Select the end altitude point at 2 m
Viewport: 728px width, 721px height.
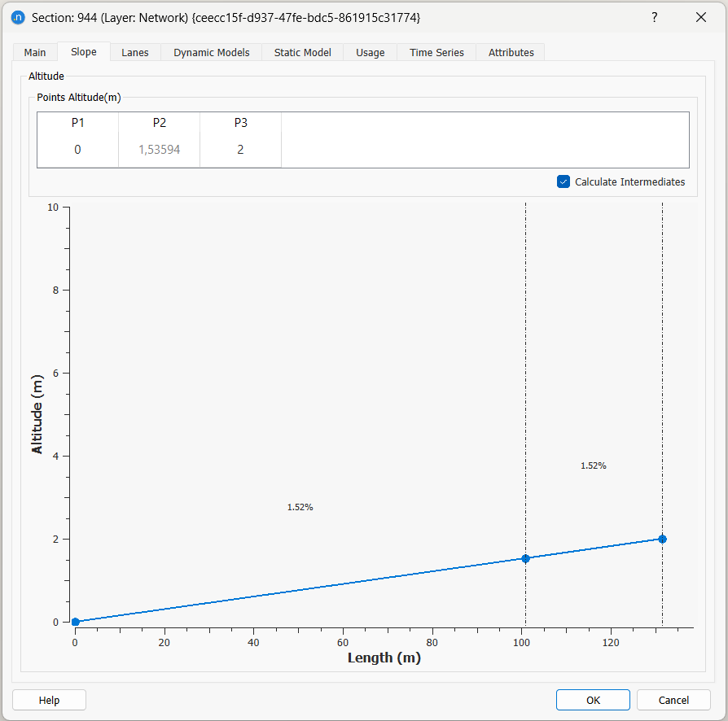point(662,539)
